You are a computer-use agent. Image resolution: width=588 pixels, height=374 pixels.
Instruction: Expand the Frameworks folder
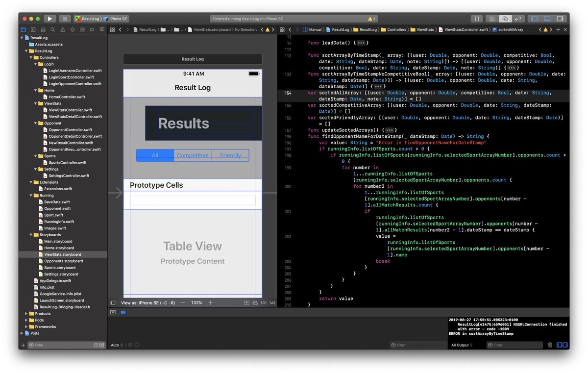point(26,327)
